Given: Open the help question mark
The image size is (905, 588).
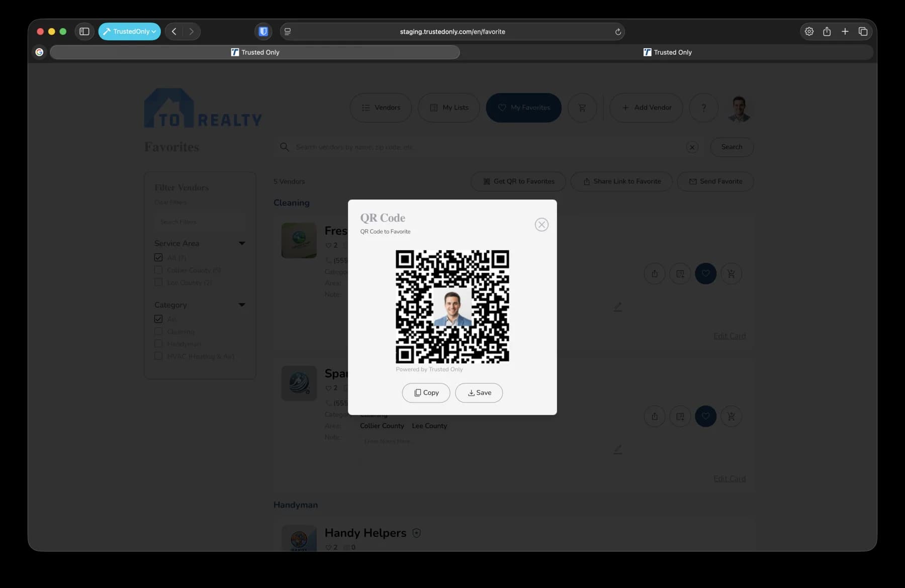Looking at the screenshot, I should (704, 108).
